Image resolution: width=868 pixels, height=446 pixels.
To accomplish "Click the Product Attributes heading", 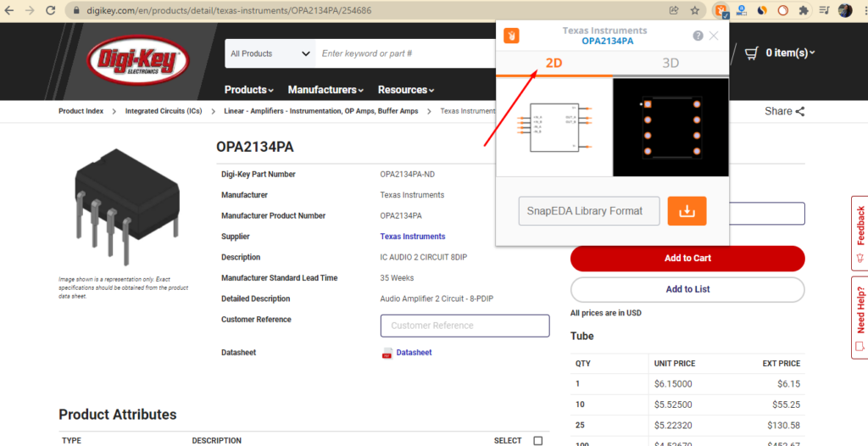I will tap(118, 415).
